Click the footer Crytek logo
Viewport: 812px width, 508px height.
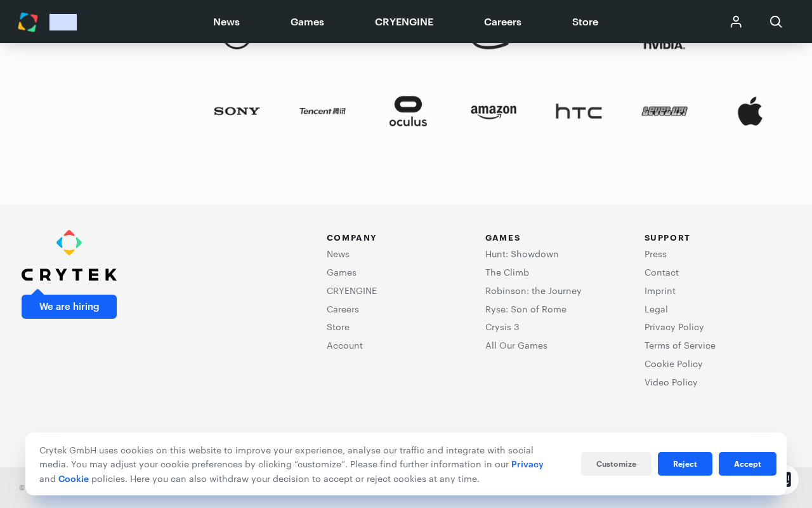coord(69,255)
